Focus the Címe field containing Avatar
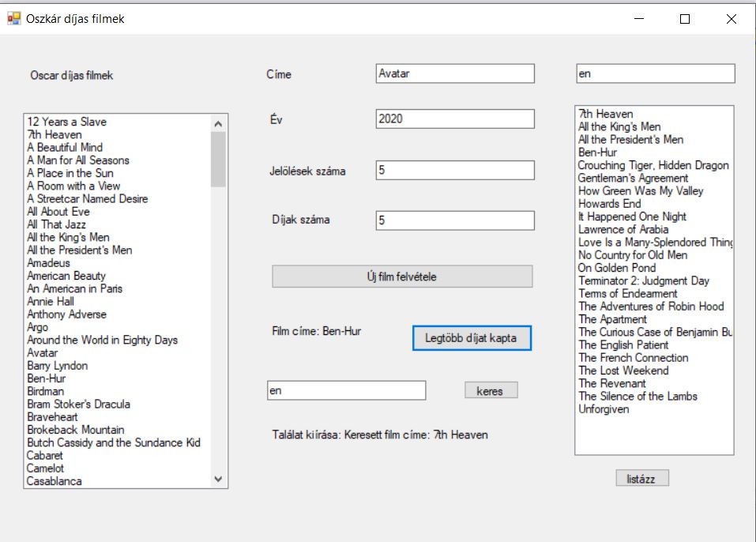Viewport: 756px width, 542px height. pyautogui.click(x=455, y=73)
